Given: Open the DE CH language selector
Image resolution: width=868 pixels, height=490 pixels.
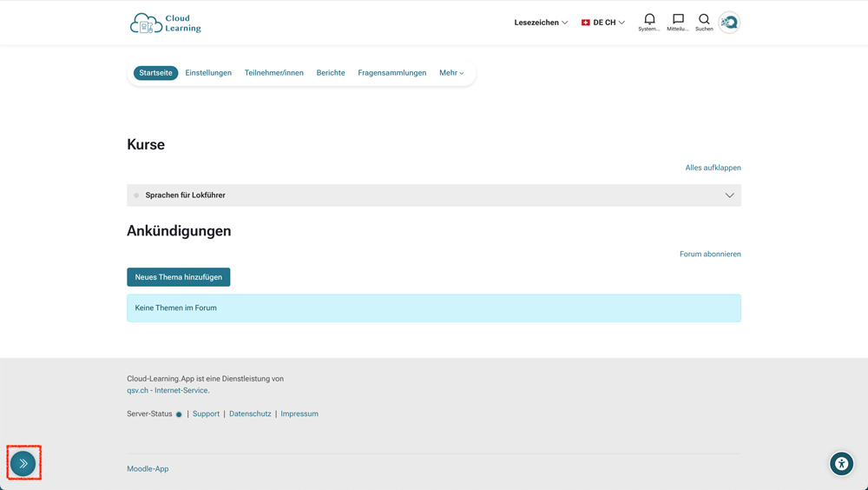Looking at the screenshot, I should [x=603, y=23].
